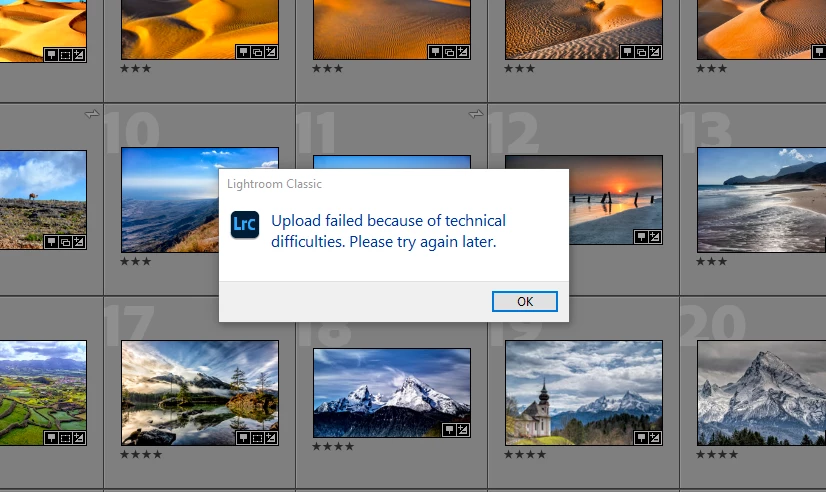The height and width of the screenshot is (492, 826).
Task: Click the four-star rating under the cell 17 photo
Action: pyautogui.click(x=141, y=454)
